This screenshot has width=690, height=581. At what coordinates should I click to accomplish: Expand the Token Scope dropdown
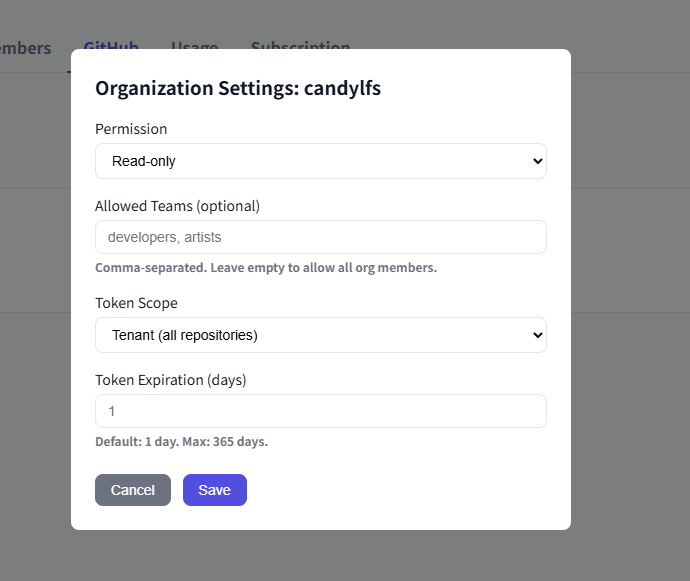click(x=320, y=335)
